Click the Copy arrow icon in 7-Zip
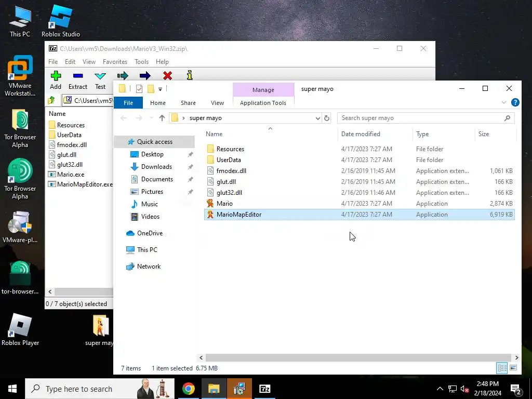This screenshot has height=399, width=532. [x=123, y=75]
